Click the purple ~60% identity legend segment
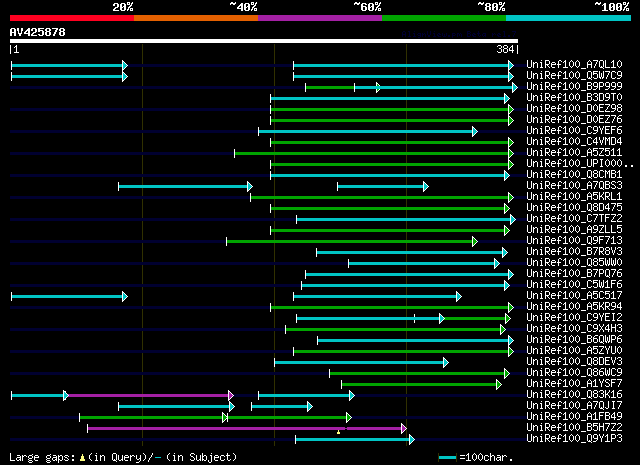 coord(320,18)
